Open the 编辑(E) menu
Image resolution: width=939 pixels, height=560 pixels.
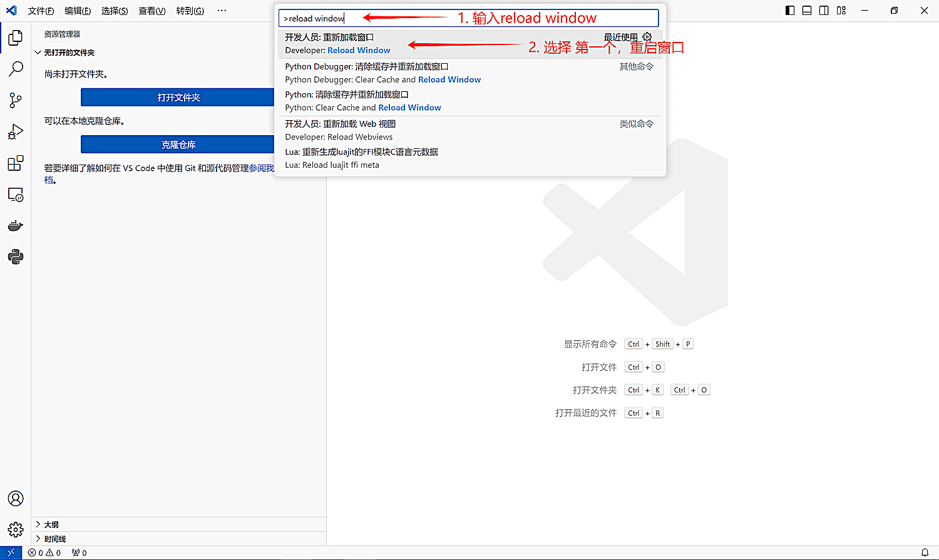tap(78, 11)
